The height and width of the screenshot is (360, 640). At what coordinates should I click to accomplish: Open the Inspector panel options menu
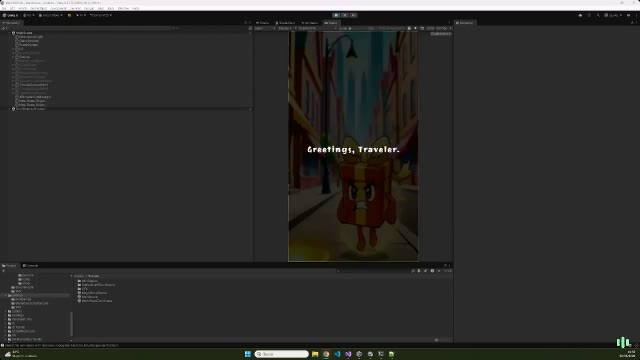click(x=636, y=23)
